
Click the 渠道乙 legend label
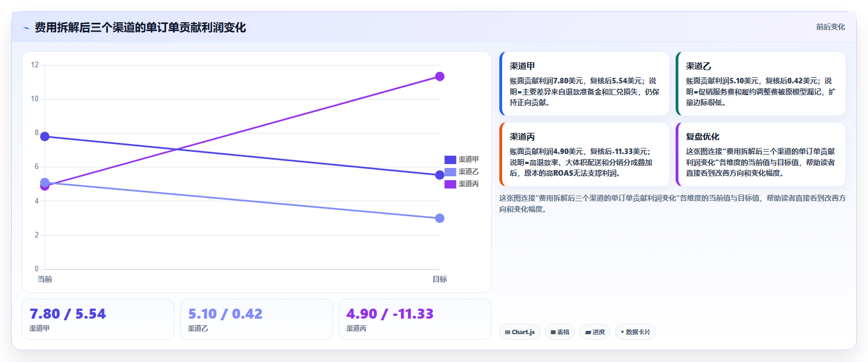tap(468, 172)
